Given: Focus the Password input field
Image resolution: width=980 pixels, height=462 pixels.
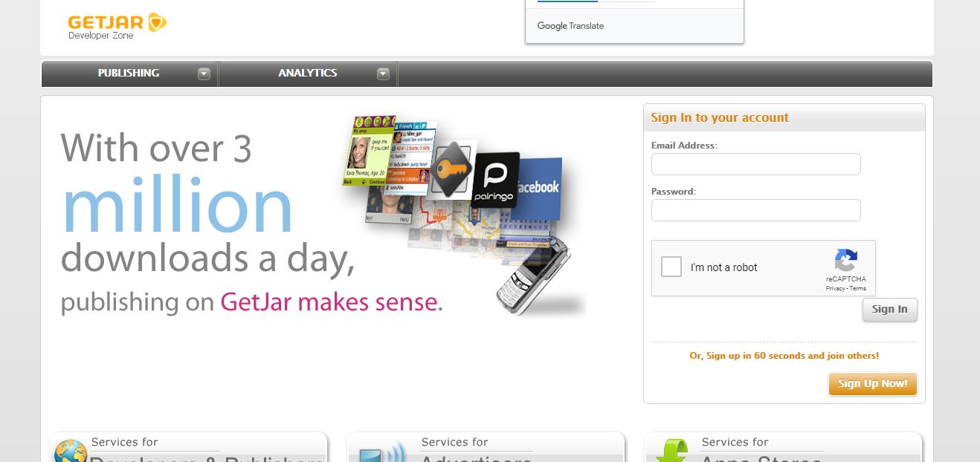Looking at the screenshot, I should tap(756, 210).
